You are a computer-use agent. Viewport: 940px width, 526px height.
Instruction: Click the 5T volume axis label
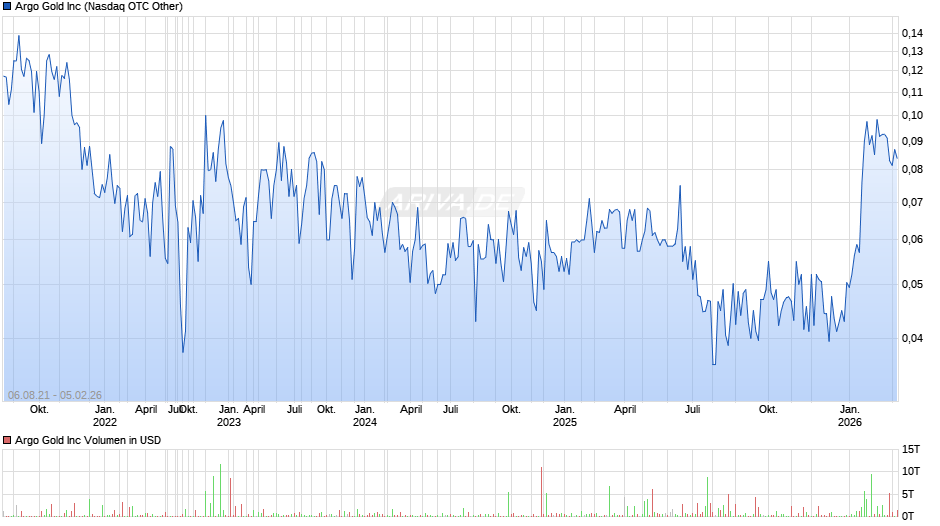[908, 494]
